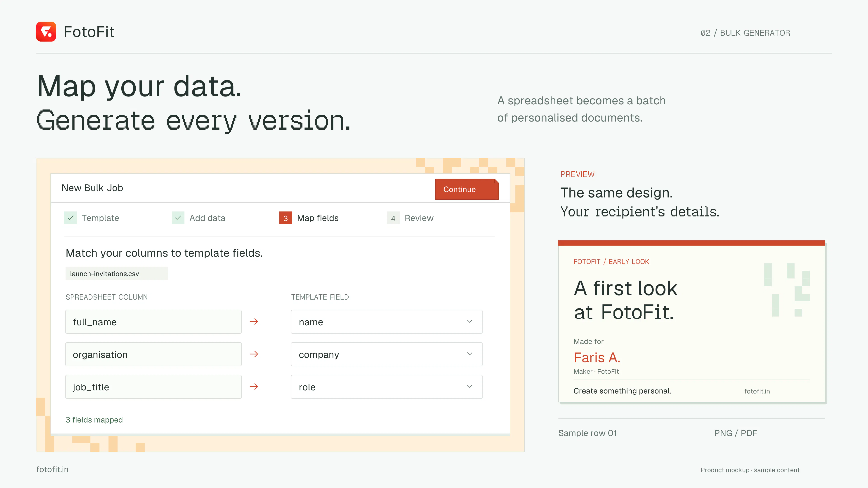Click the '3 fields mapped' status text

(x=94, y=420)
